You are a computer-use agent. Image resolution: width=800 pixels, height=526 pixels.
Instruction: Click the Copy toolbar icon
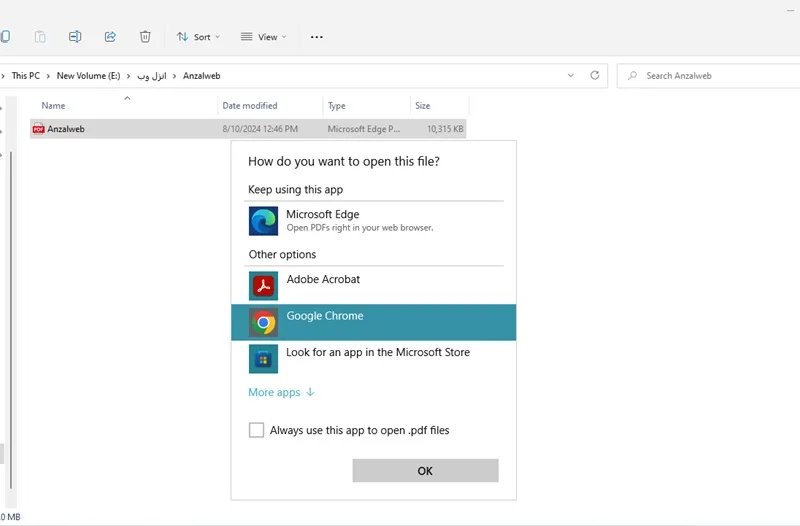click(5, 37)
